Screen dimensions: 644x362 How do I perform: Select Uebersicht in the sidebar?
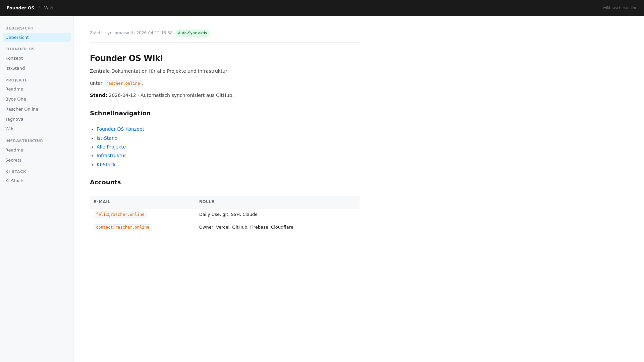pyautogui.click(x=37, y=38)
